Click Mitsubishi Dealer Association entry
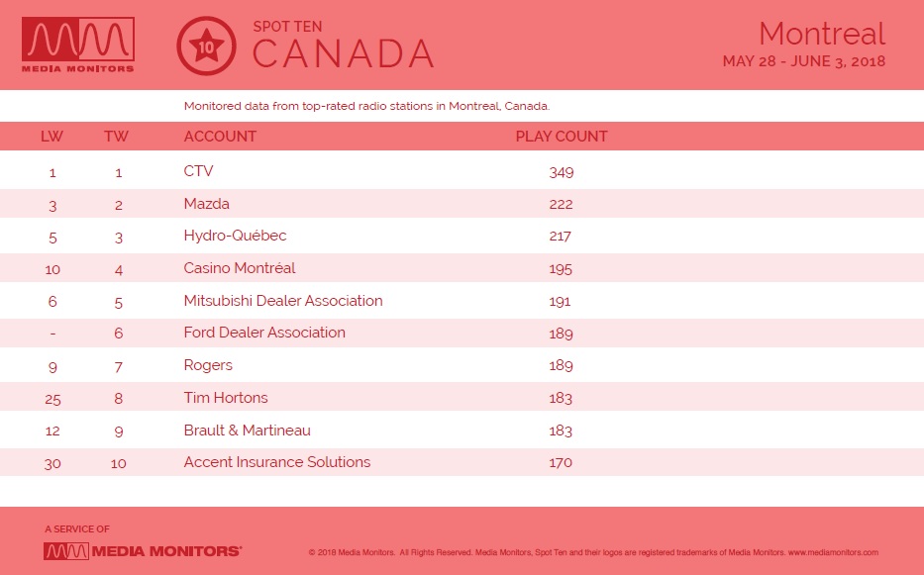The width and height of the screenshot is (924, 575). (283, 301)
